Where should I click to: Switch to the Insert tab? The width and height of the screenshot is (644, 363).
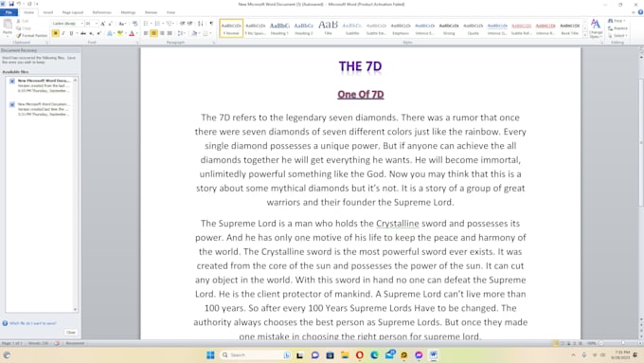[x=48, y=12]
